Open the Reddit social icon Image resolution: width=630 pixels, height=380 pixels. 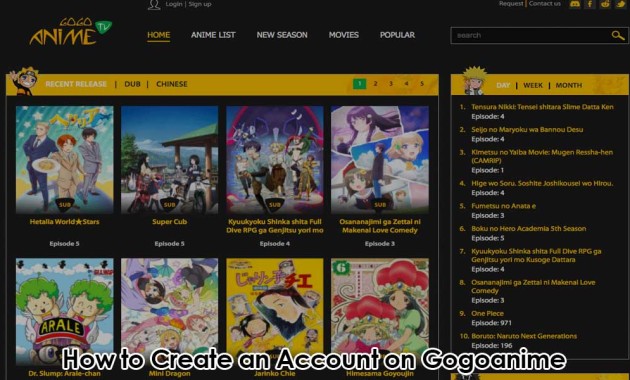[605, 4]
